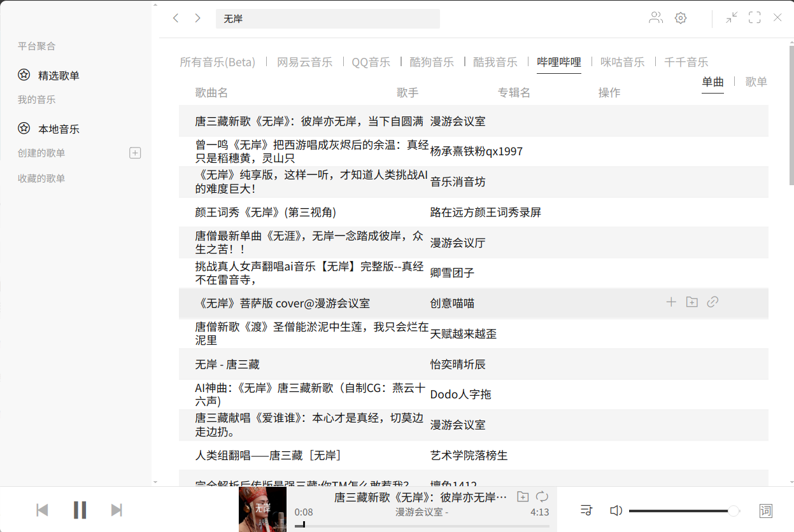The height and width of the screenshot is (532, 794).
Task: Open the user account icon
Action: [656, 18]
